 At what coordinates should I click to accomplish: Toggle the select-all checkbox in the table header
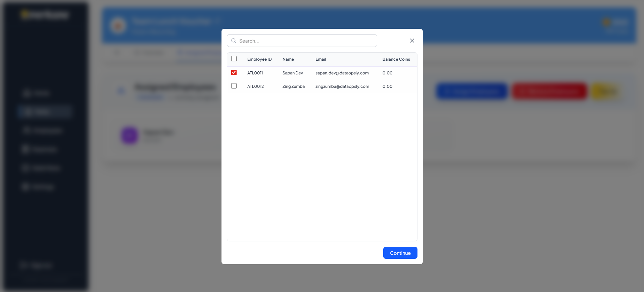pos(234,59)
